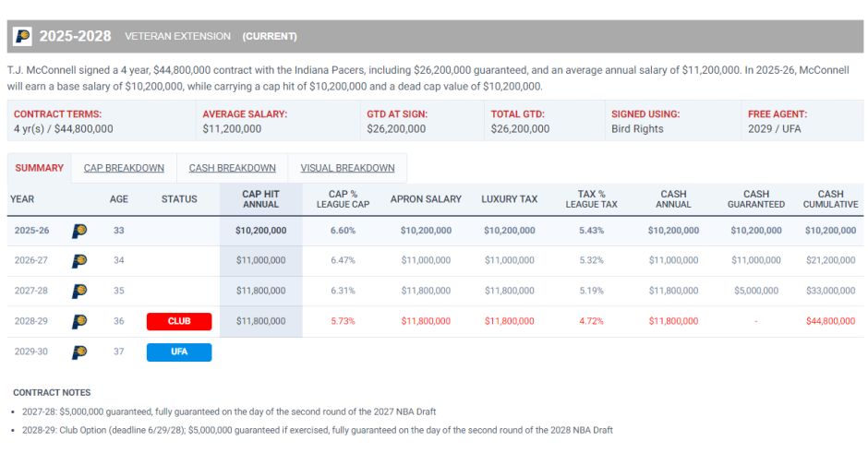Click the Luxury Tax column header
This screenshot has width=868, height=453.
(x=510, y=199)
